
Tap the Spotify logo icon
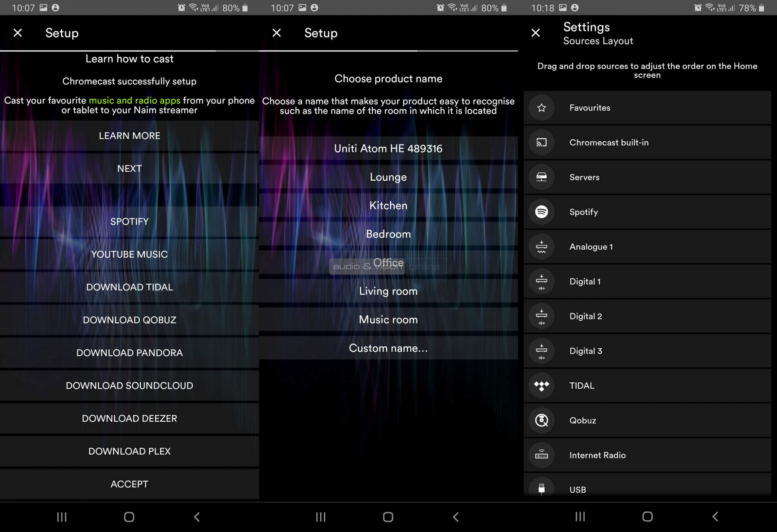(x=542, y=212)
